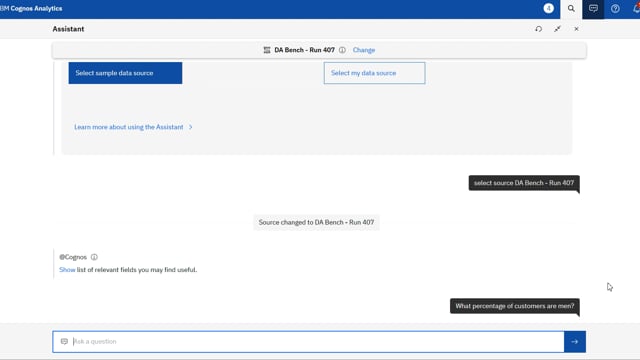Viewport: 640px width, 360px height.
Task: Click Show to list relevant fields
Action: [x=67, y=270]
